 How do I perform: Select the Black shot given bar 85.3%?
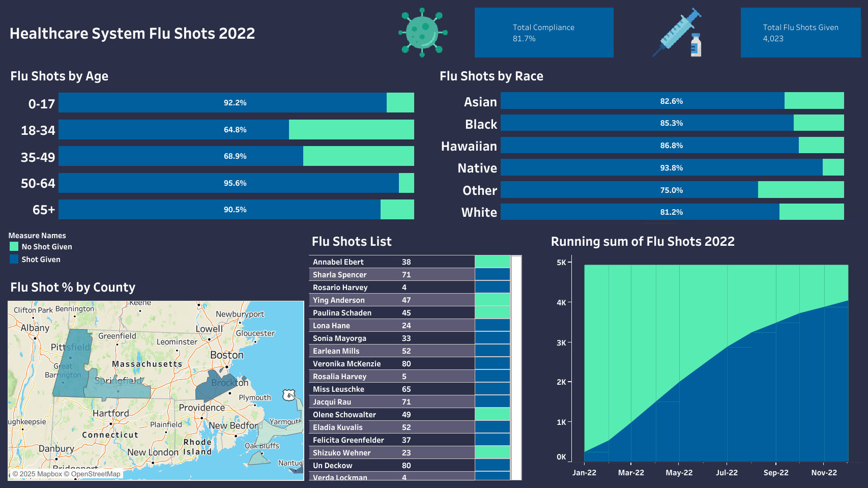pyautogui.click(x=647, y=123)
